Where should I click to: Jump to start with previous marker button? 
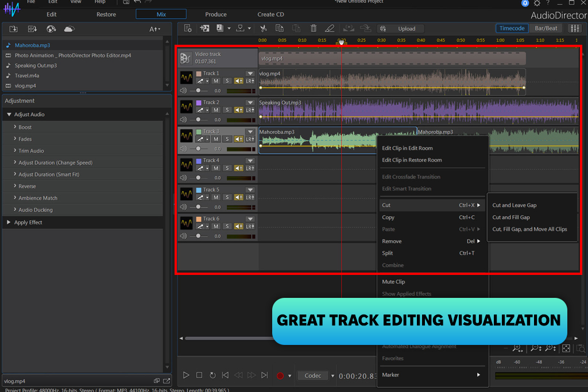[225, 375]
